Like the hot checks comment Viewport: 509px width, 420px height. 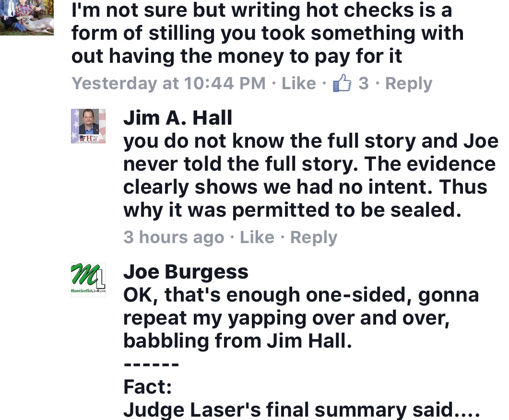point(298,83)
